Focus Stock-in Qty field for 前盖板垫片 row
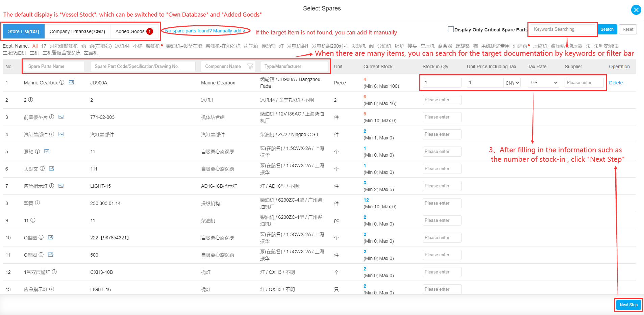Viewport: 644px width, 315px height. [x=442, y=117]
